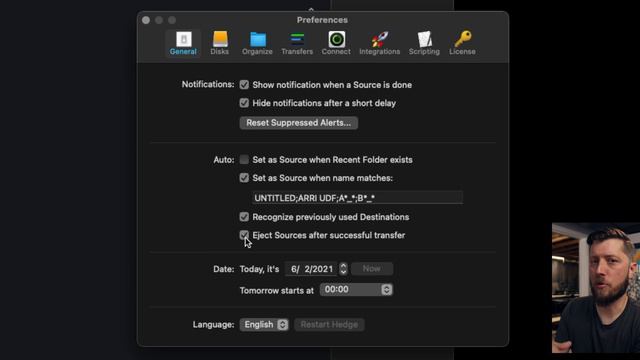The height and width of the screenshot is (360, 640).
Task: Toggle Set as Source when name matches
Action: 244,178
